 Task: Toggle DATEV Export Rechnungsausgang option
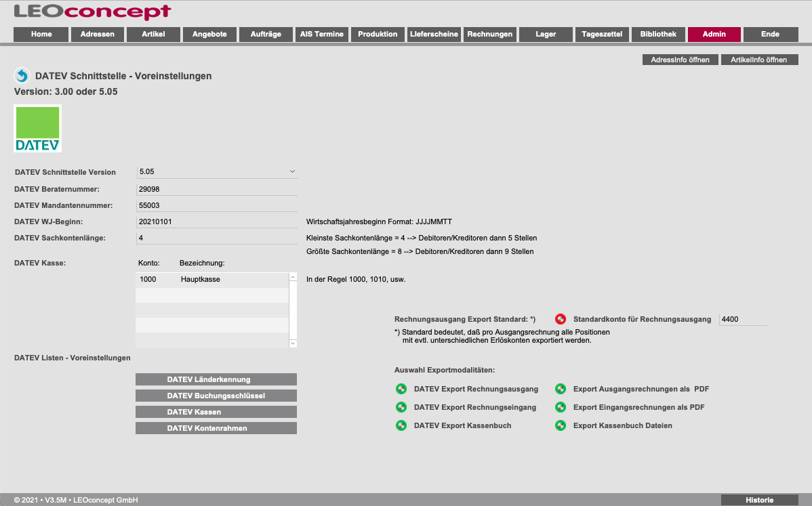401,389
